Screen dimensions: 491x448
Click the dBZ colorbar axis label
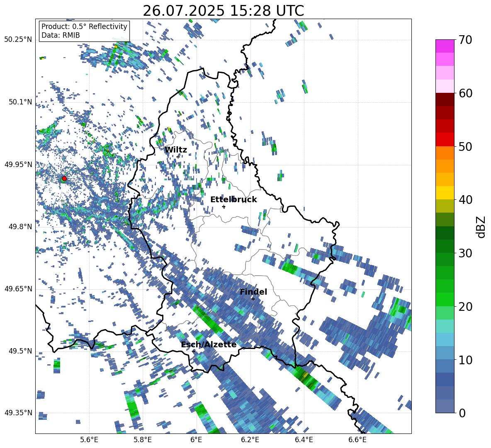[x=481, y=227]
